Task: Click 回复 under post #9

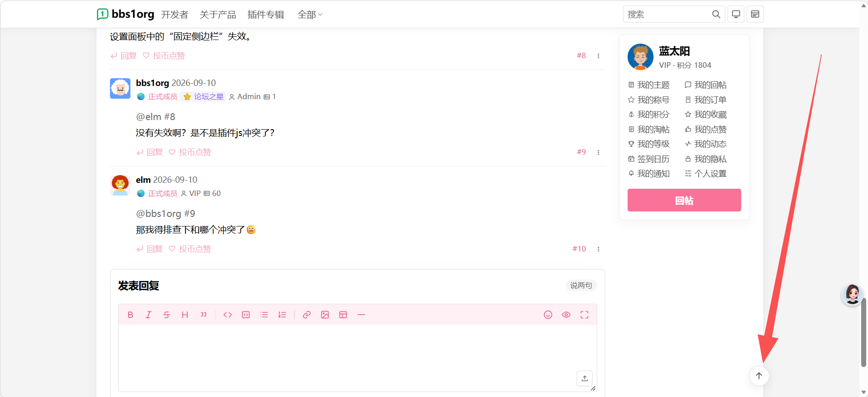Action: pyautogui.click(x=150, y=152)
